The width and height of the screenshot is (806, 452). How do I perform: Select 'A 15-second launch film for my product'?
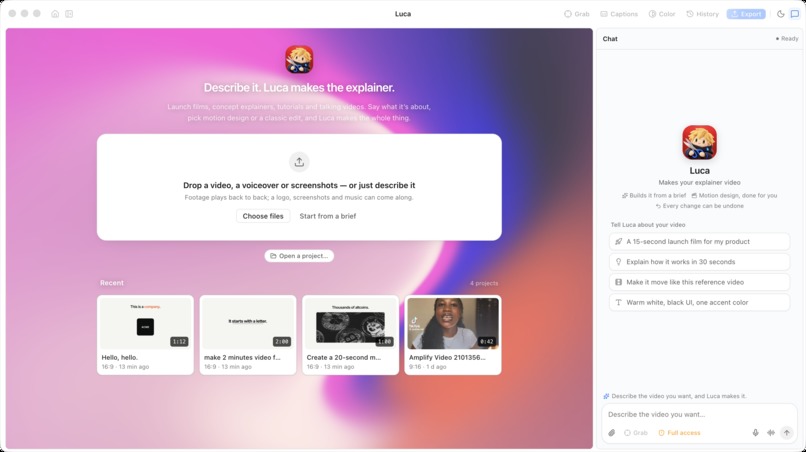[700, 241]
